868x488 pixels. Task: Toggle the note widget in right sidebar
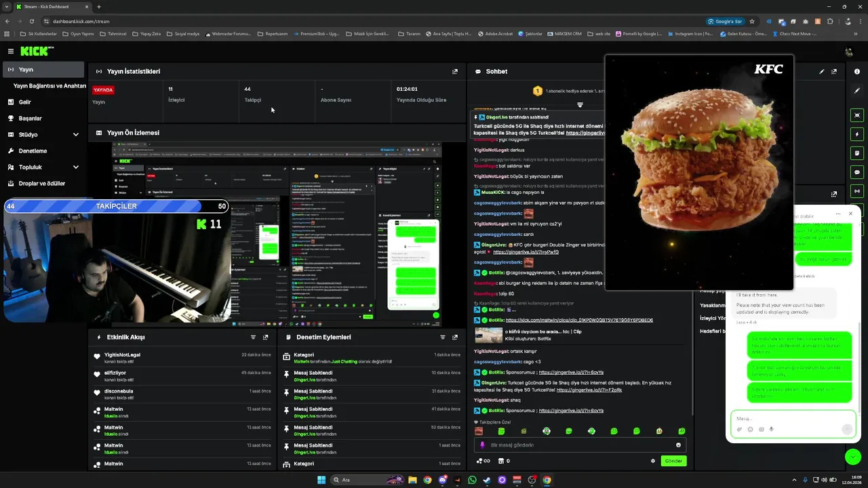pyautogui.click(x=857, y=153)
